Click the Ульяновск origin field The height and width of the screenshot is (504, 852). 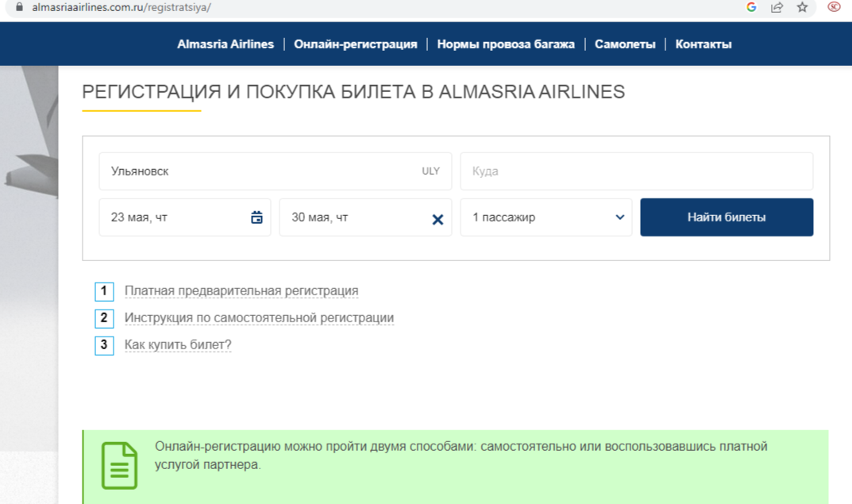[275, 171]
